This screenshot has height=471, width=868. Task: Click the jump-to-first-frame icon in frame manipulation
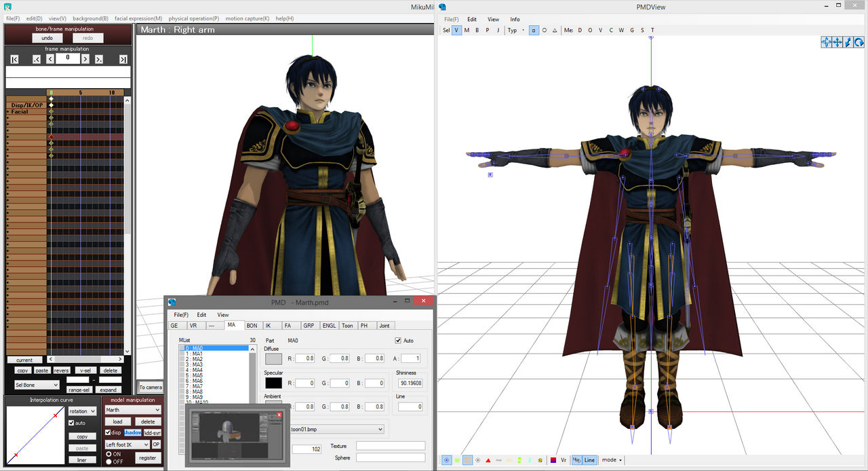click(14, 58)
